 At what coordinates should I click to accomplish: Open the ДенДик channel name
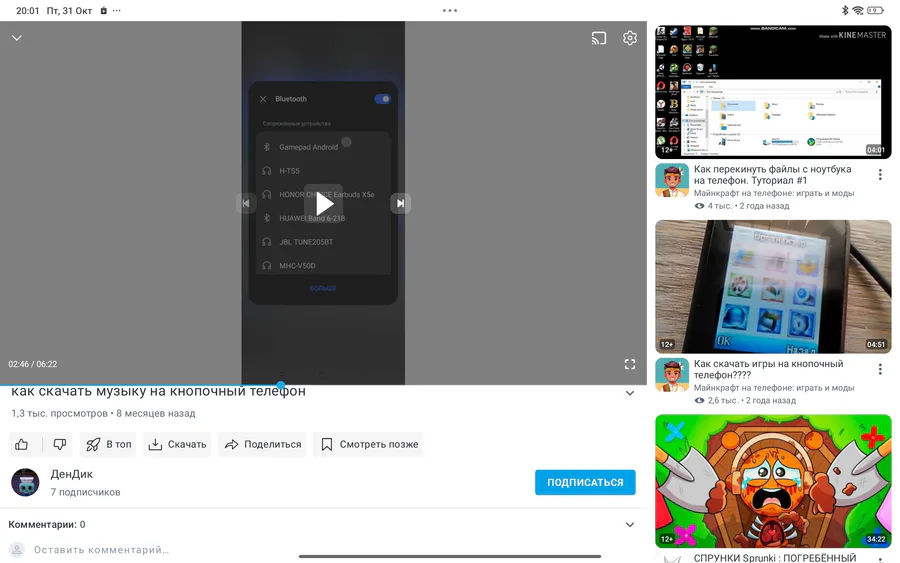(x=72, y=475)
